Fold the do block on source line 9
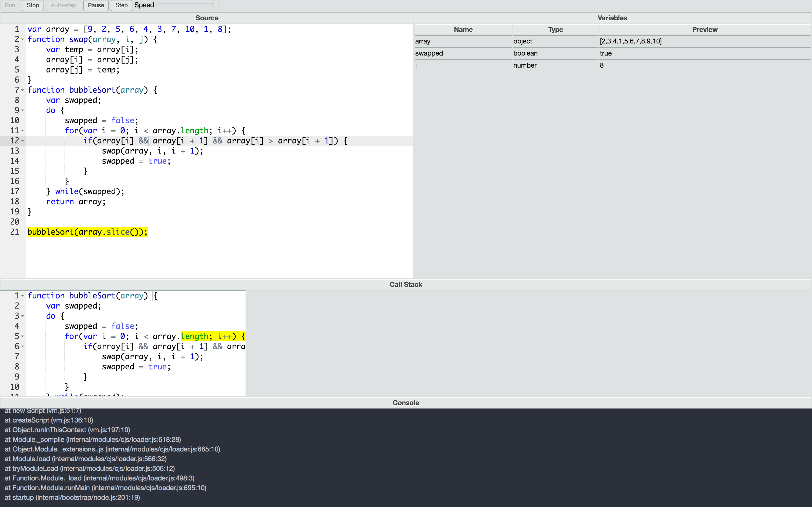 click(22, 110)
